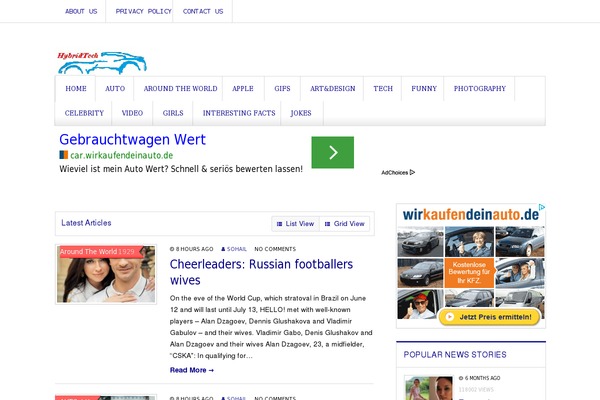600x400 pixels.
Task: Click the wirkaufendeinauto.de banner logo
Action: click(x=471, y=214)
